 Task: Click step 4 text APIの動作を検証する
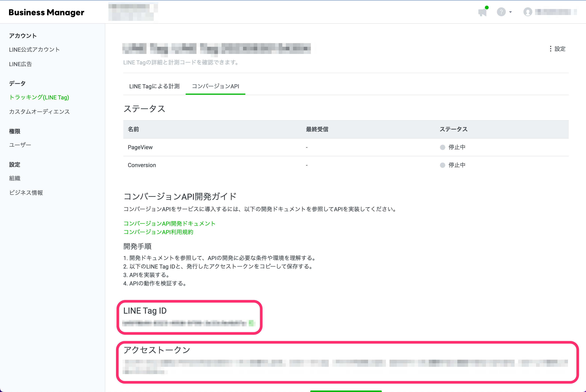[155, 284]
